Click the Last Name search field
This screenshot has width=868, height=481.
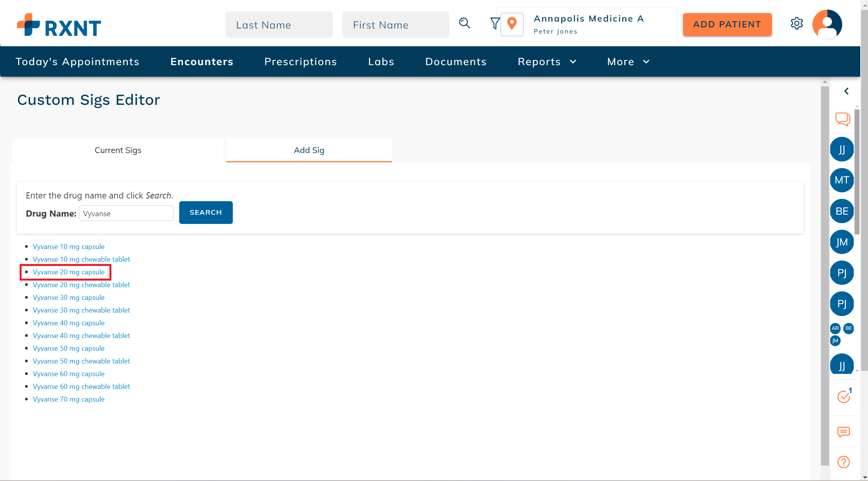pyautogui.click(x=279, y=25)
